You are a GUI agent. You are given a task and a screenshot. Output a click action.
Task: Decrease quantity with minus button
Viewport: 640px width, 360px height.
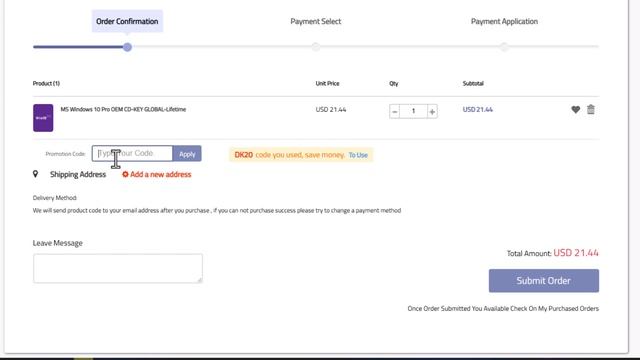coord(394,111)
